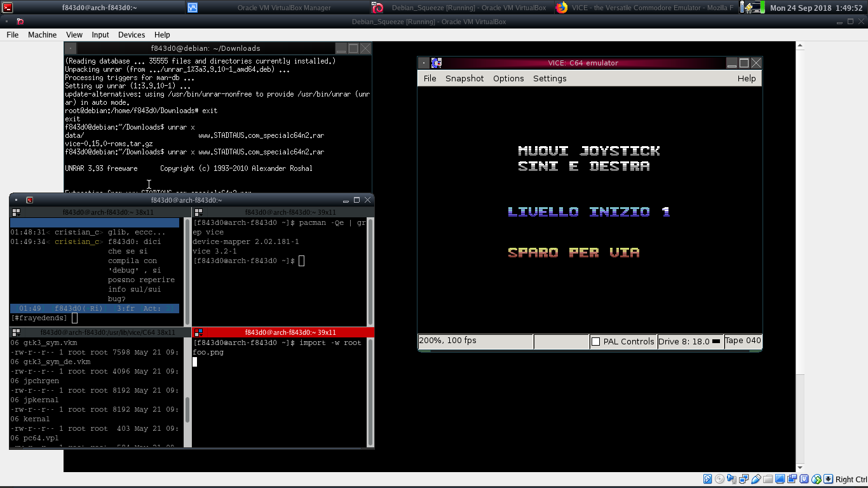Open the View menu in VirtualBox
The image size is (868, 488).
74,35
